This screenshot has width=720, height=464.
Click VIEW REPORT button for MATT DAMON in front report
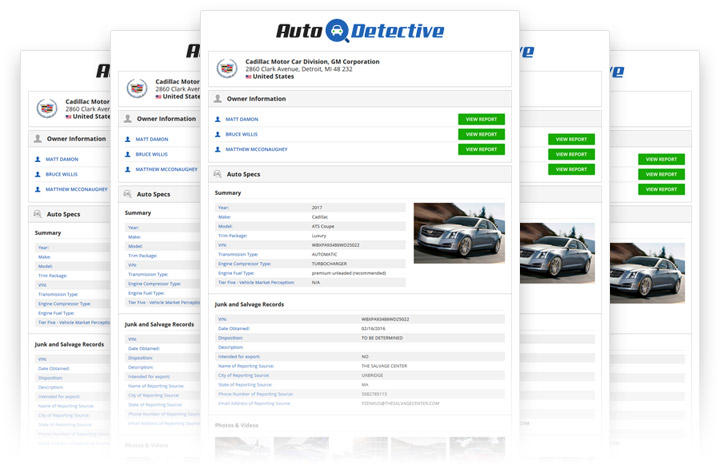[x=481, y=119]
